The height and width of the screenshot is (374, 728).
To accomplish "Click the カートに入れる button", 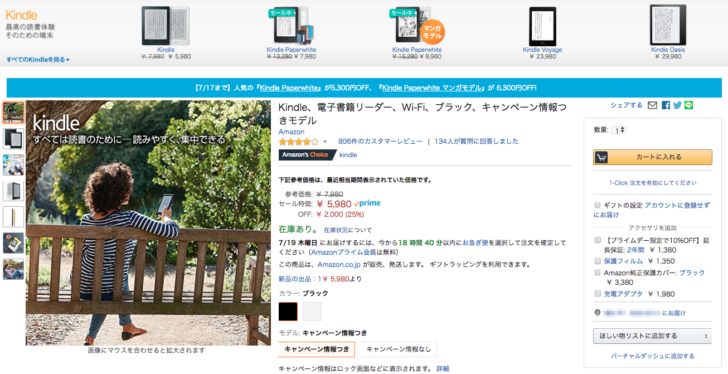I will pos(652,157).
